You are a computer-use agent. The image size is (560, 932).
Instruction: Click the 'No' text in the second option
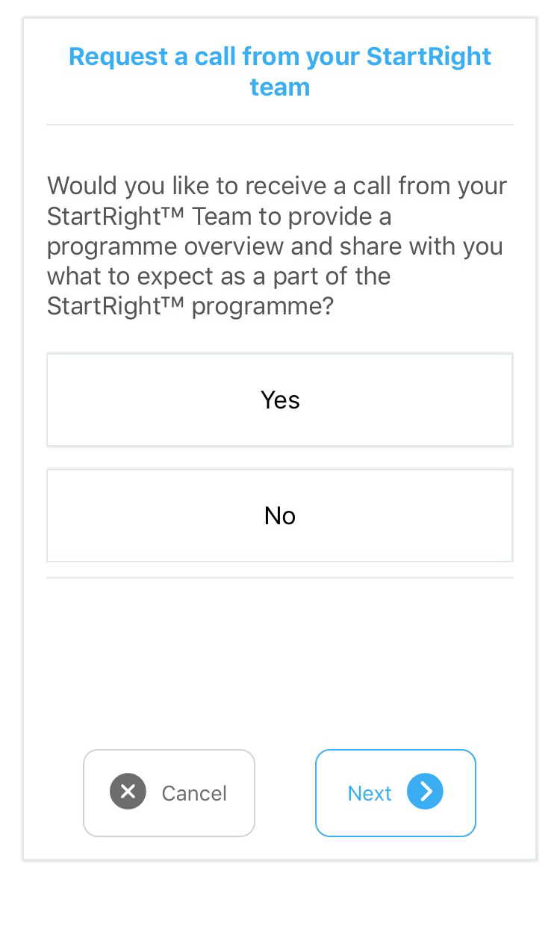(x=280, y=515)
